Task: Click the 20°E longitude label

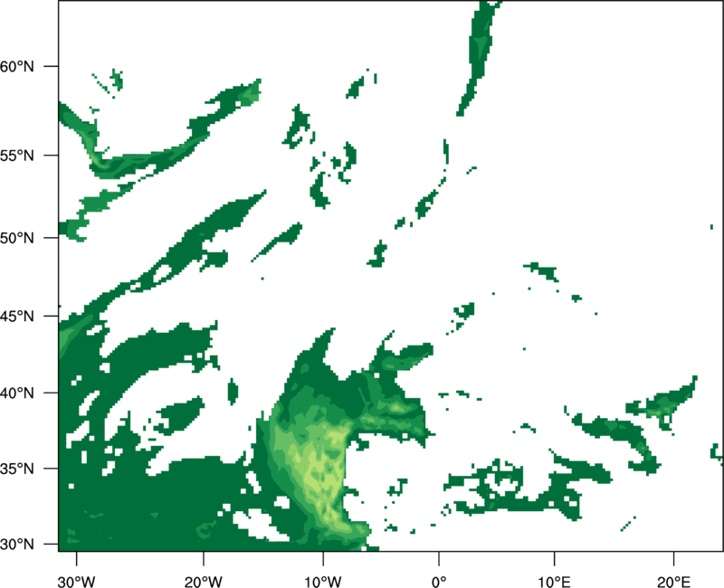Action: point(673,582)
